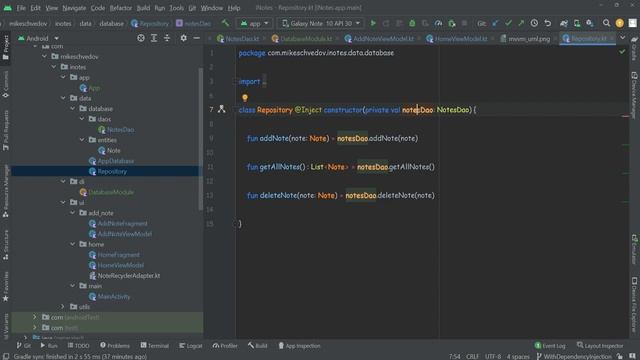Open the Galaxy Note 10 API 30 device dropdown

click(321, 23)
